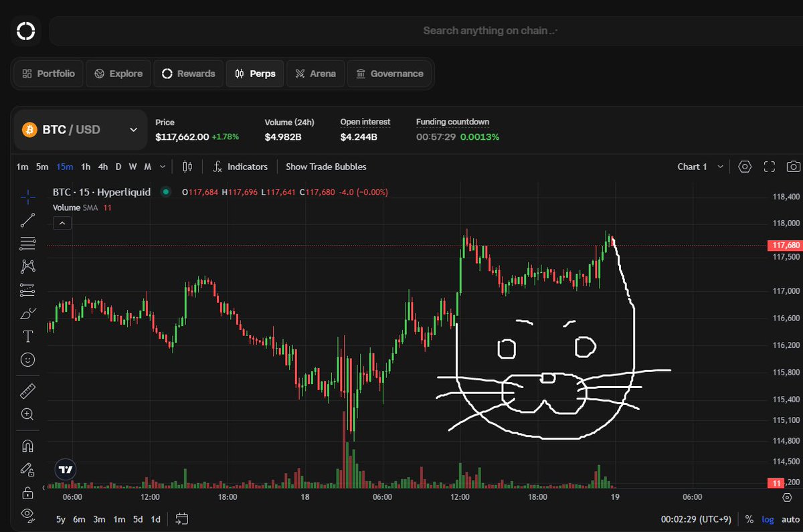This screenshot has width=803, height=532.
Task: Click the Volume (24h) value $4.982B
Action: 283,137
